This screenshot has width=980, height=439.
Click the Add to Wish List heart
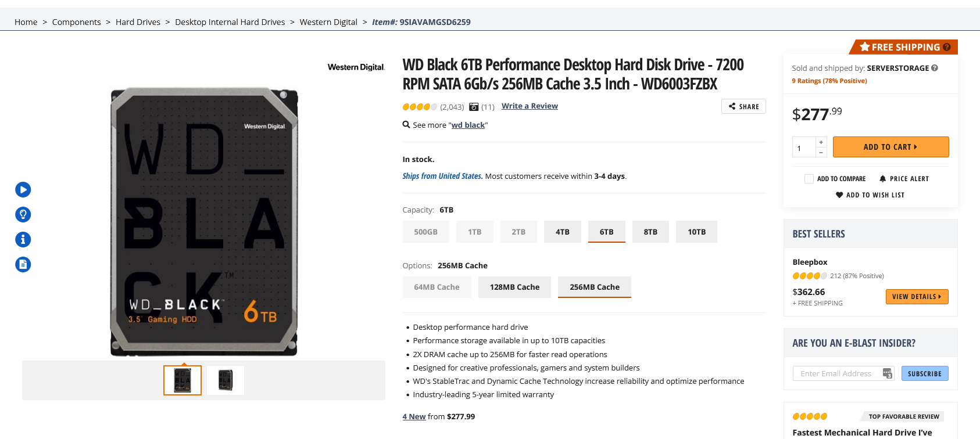pyautogui.click(x=839, y=195)
